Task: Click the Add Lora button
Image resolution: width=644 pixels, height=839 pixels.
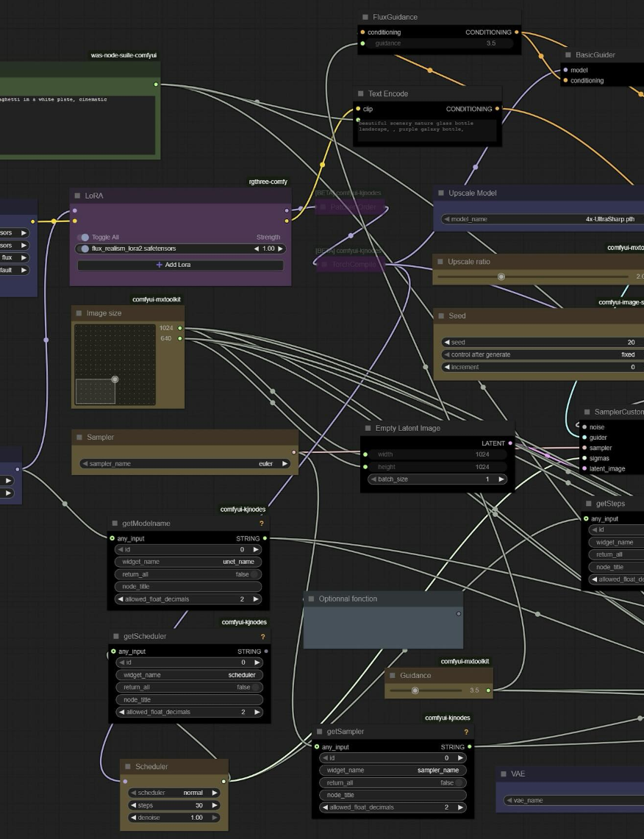Action: tap(180, 265)
